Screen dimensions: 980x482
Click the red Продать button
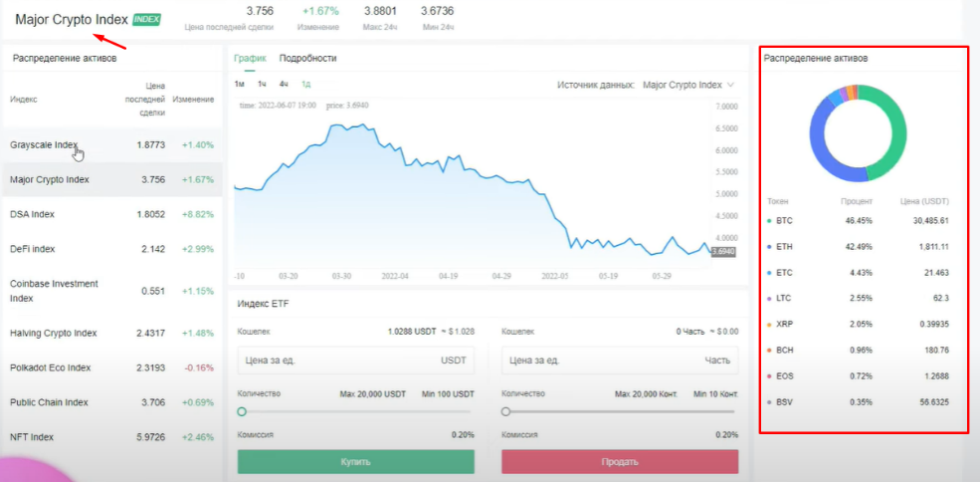(620, 462)
